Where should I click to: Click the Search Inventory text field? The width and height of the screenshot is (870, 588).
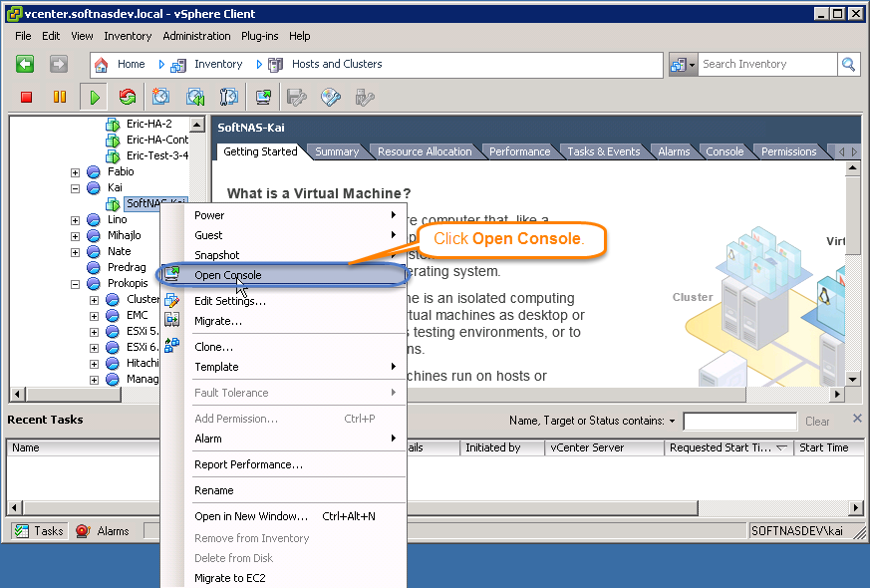tap(765, 64)
